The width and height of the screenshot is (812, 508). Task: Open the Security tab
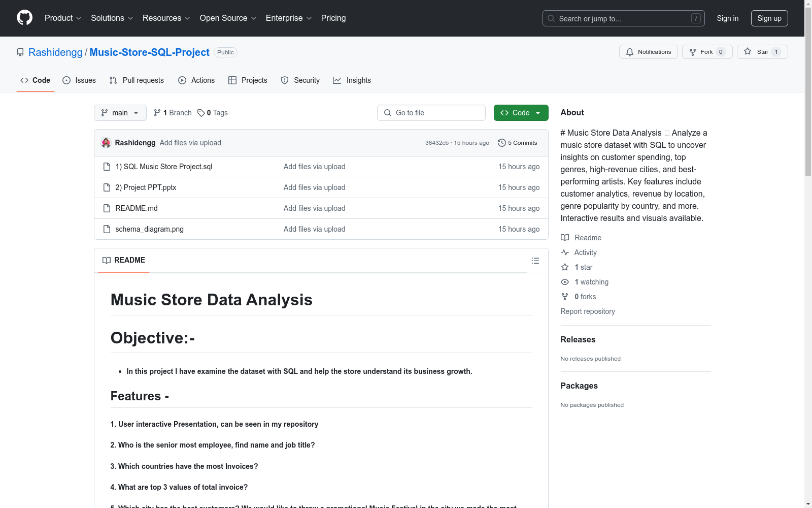coord(300,80)
